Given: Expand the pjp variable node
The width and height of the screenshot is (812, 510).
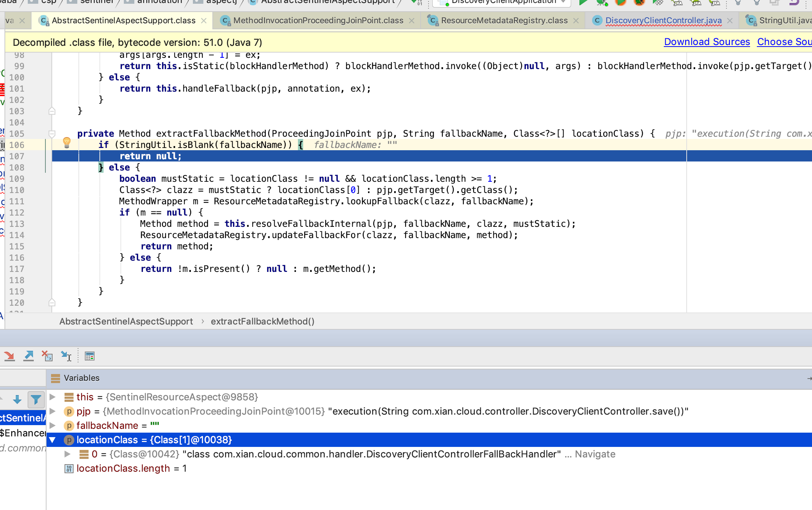Looking at the screenshot, I should 53,411.
